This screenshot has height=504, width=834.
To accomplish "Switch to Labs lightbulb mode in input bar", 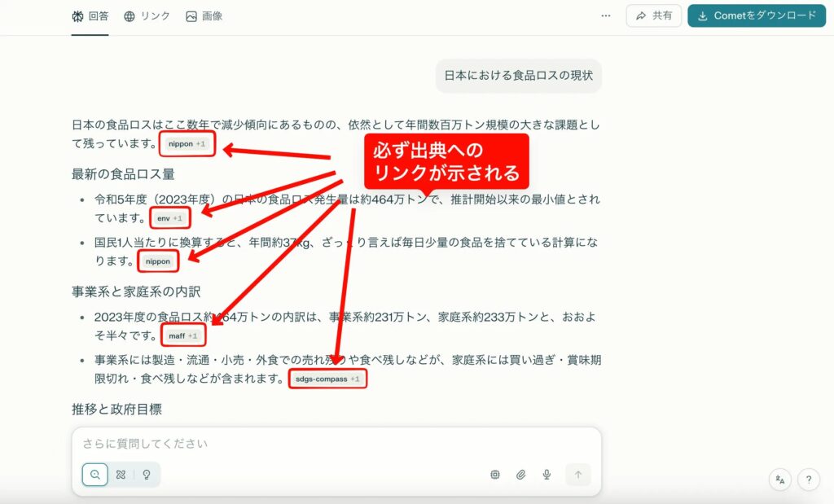I will point(147,475).
